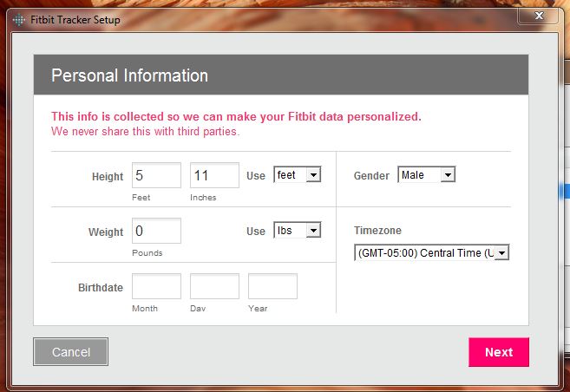Click the Birthdate label
This screenshot has height=392, width=570.
coord(101,288)
